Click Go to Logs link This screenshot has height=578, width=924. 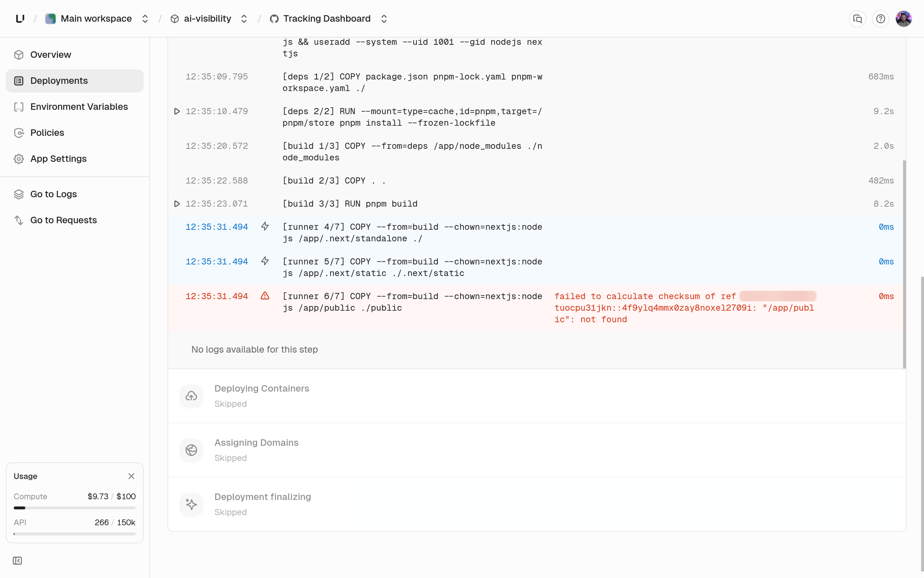click(x=74, y=194)
